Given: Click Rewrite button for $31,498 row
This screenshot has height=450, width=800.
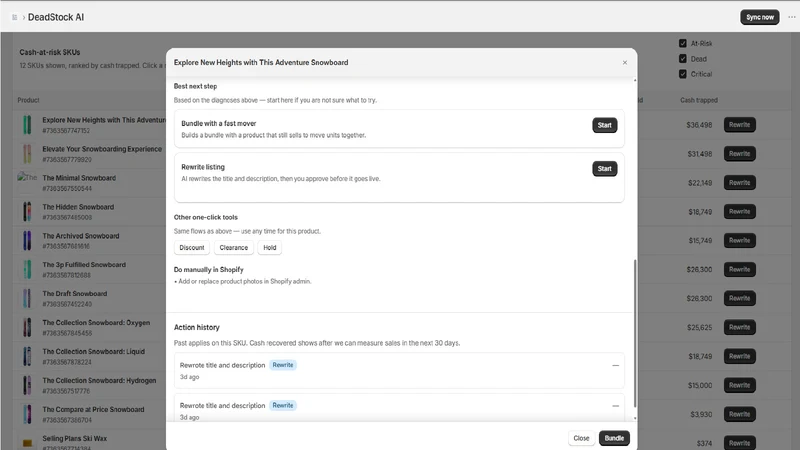Looking at the screenshot, I should point(739,154).
